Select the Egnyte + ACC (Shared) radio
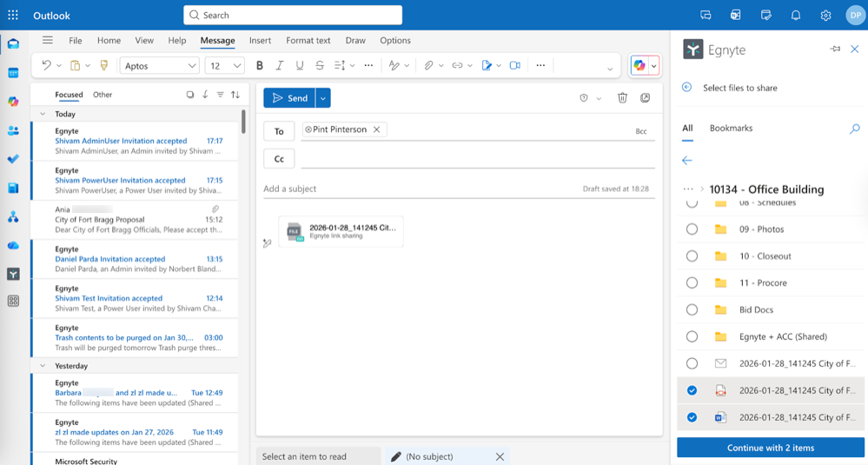Image resolution: width=868 pixels, height=465 pixels. click(x=692, y=336)
